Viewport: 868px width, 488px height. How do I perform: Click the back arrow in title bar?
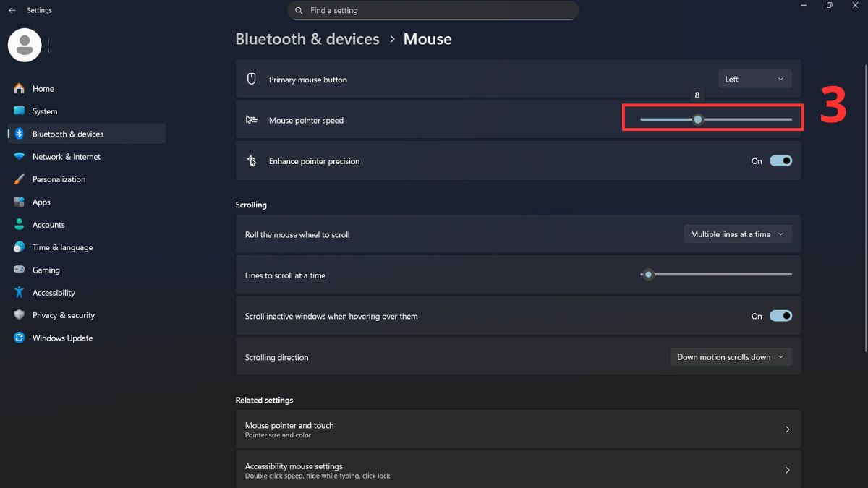tap(12, 11)
